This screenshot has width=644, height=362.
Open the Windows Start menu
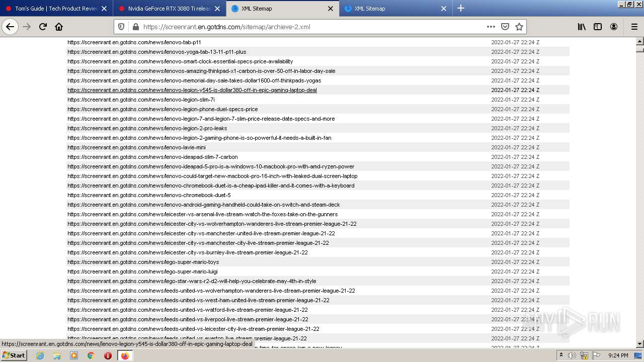pos(14,355)
